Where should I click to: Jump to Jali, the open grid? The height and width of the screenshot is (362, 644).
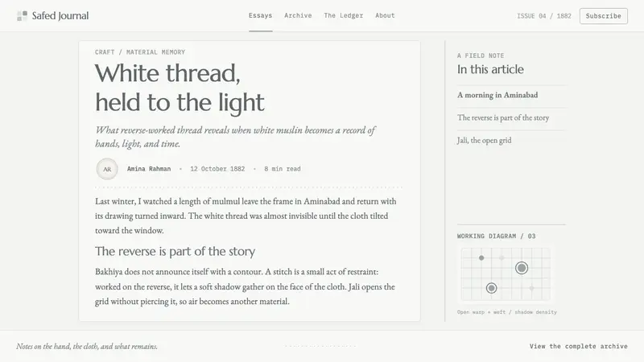point(485,140)
